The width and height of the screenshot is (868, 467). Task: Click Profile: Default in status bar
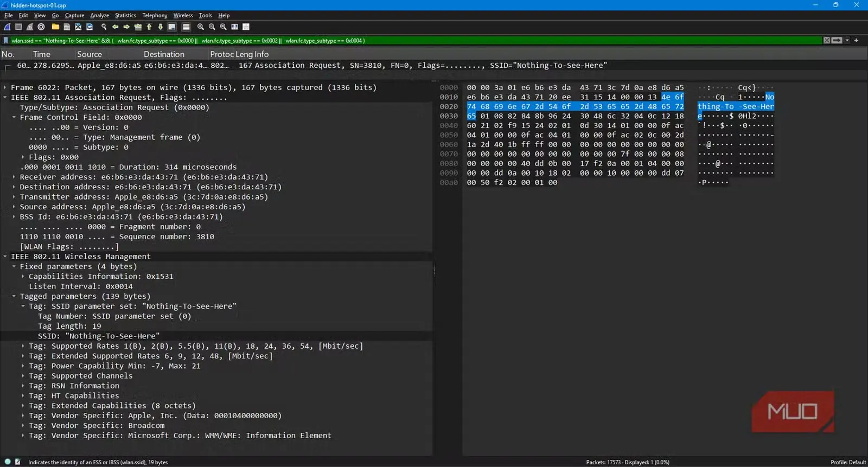pos(848,462)
